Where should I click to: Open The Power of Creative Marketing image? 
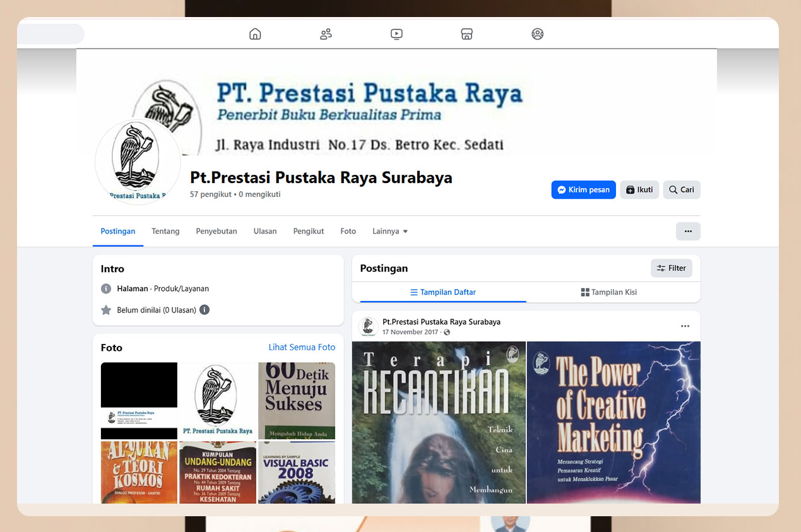(x=614, y=422)
